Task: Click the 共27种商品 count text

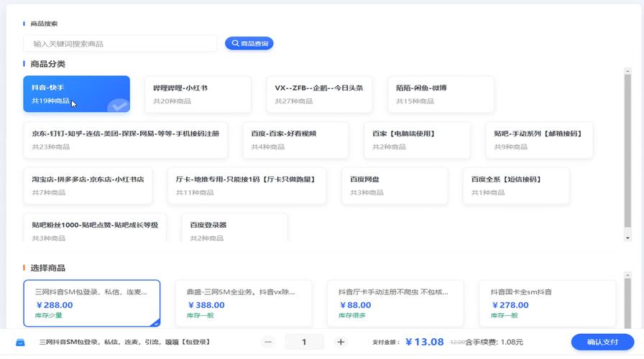Action: pos(294,101)
